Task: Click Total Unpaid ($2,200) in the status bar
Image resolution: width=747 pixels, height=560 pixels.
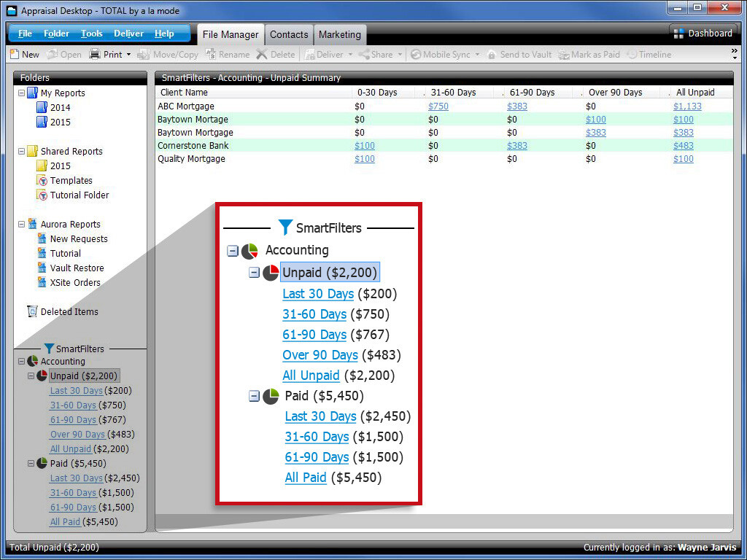Action: pos(54,547)
